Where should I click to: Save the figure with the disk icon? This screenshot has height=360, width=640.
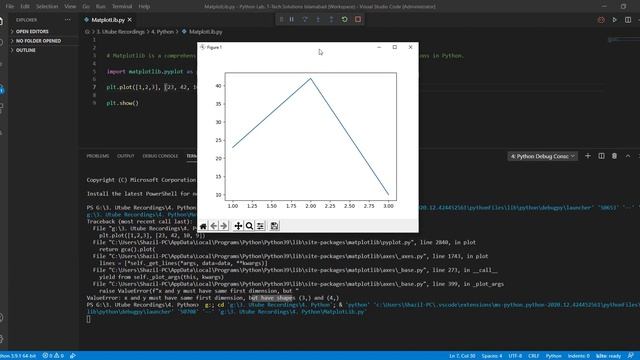pyautogui.click(x=274, y=226)
